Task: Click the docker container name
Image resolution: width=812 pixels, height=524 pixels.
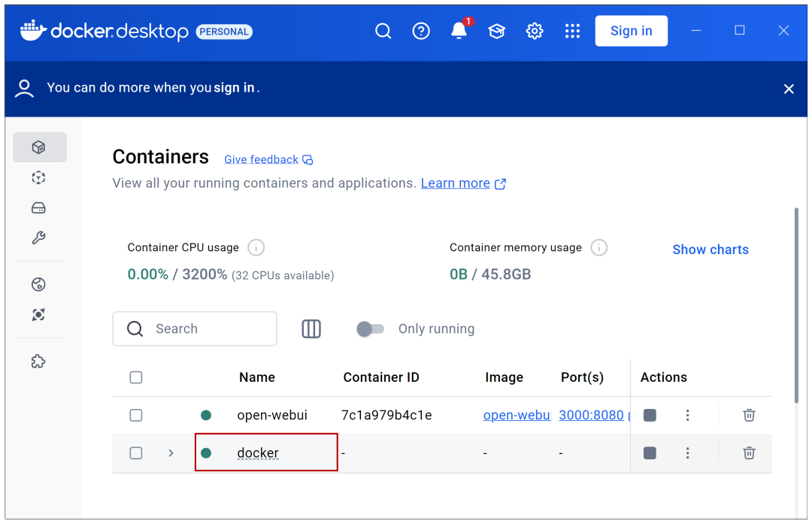Action: coord(258,453)
